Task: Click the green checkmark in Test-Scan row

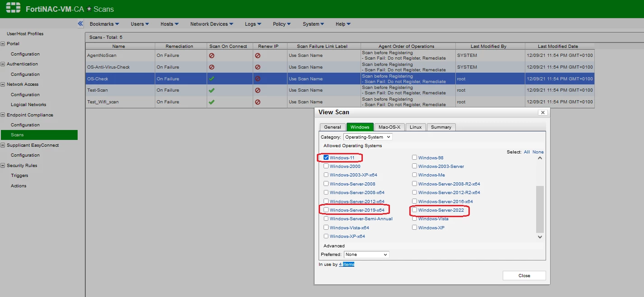Action: pos(212,90)
